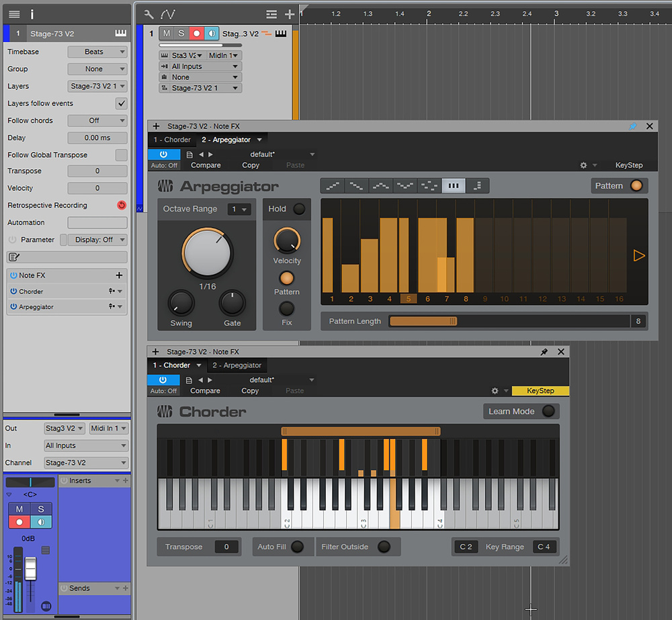Screen dimensions: 672x620
Task: Select 2 - Arpeggiator tab in Chorder window
Action: click(237, 365)
